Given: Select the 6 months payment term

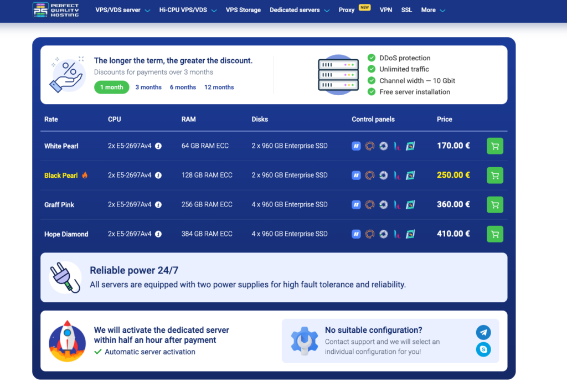Looking at the screenshot, I should point(183,87).
